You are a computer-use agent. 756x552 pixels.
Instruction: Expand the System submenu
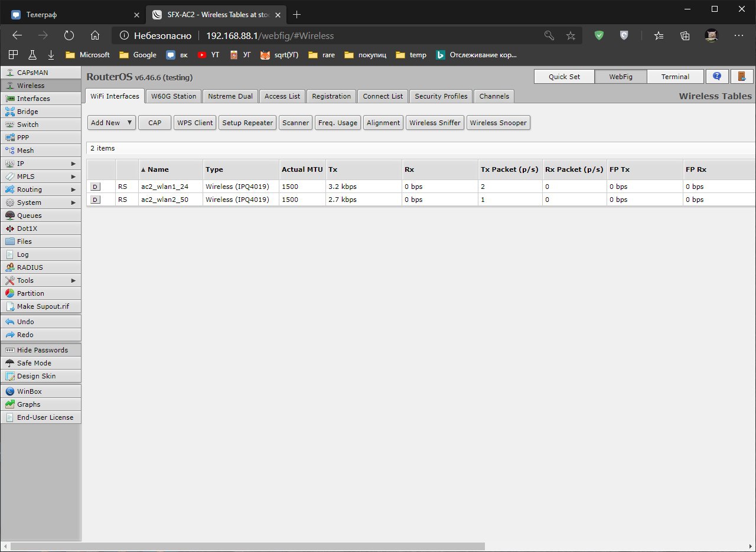[x=41, y=202]
